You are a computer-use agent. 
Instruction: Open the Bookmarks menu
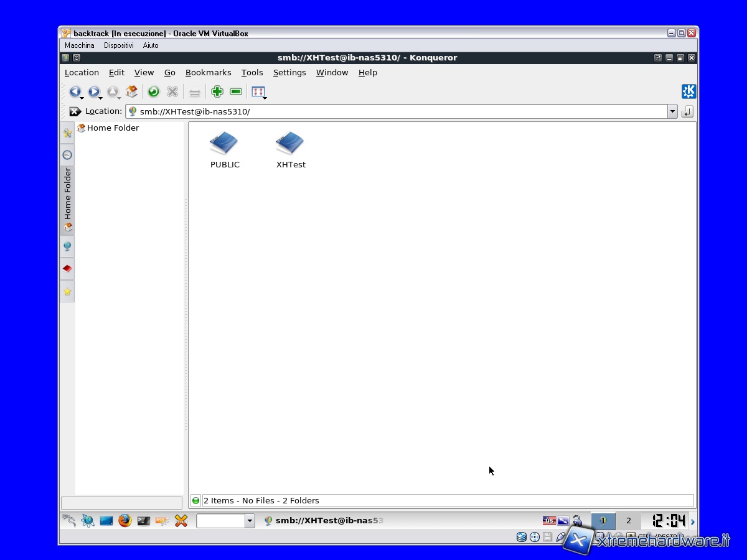click(x=208, y=73)
